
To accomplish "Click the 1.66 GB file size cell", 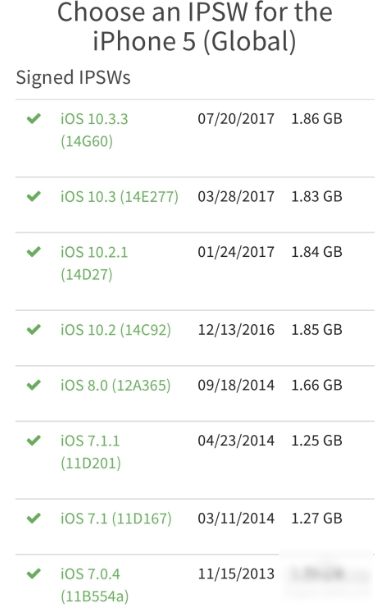I will pyautogui.click(x=317, y=385).
